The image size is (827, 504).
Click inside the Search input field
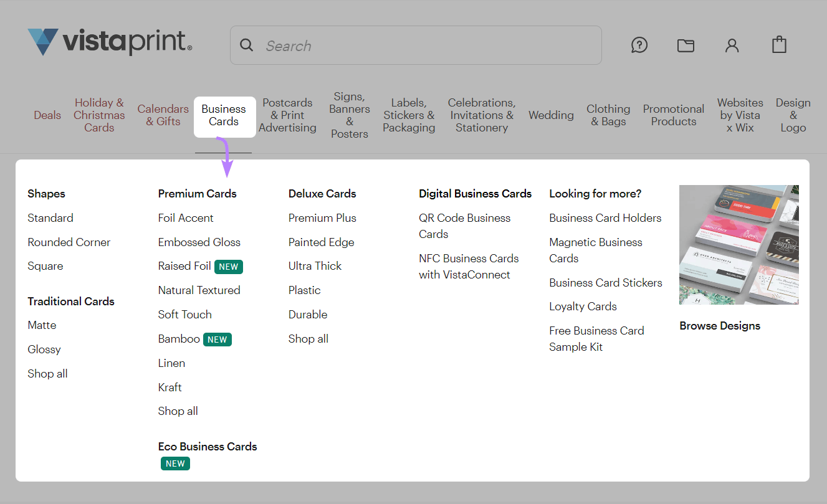416,45
